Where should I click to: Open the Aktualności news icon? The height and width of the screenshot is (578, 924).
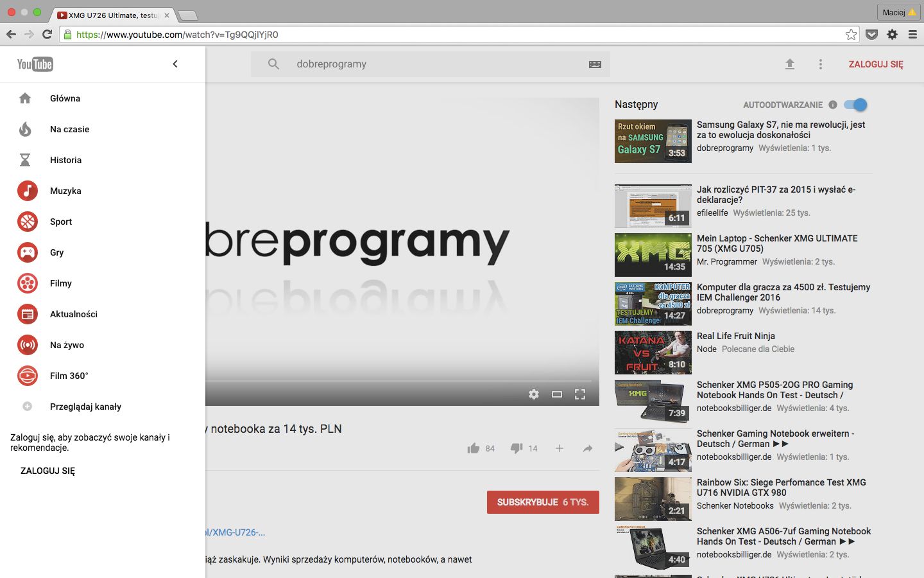[28, 314]
